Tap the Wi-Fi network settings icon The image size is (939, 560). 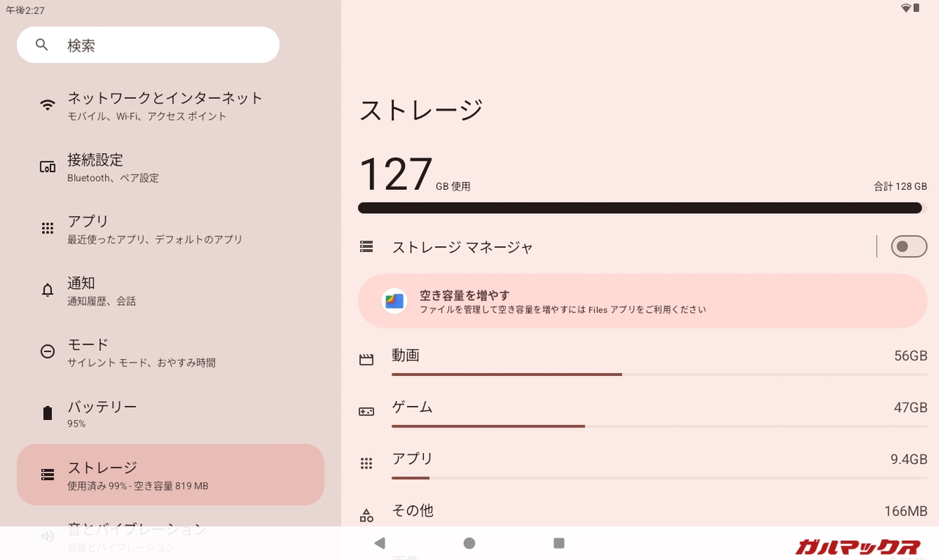[48, 105]
